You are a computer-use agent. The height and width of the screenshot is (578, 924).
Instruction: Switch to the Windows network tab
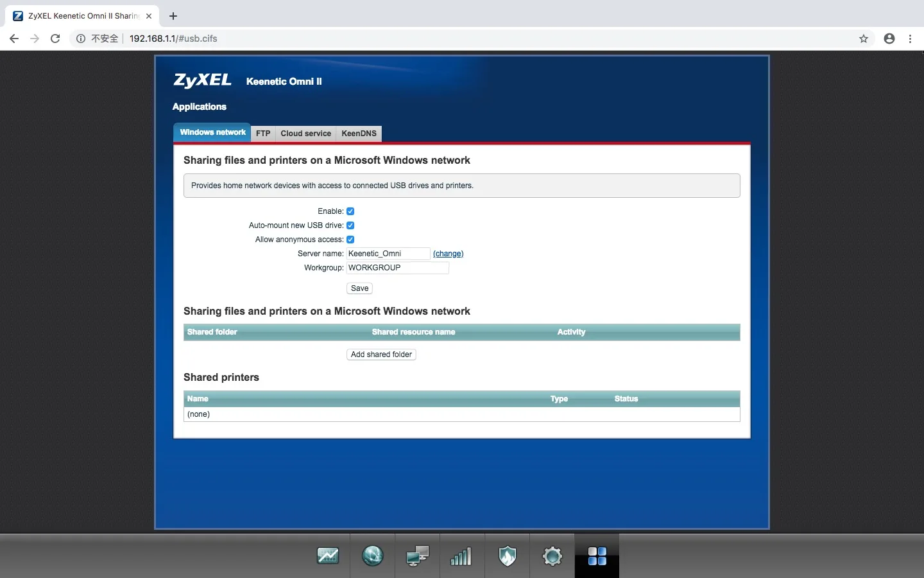coord(212,132)
